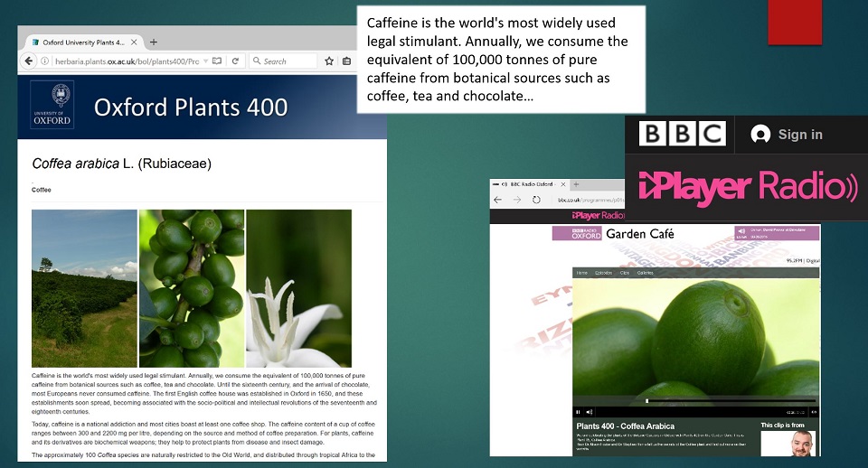Toggle reader view icon in address bar
Viewport: 868px width, 468px height.
point(217,61)
